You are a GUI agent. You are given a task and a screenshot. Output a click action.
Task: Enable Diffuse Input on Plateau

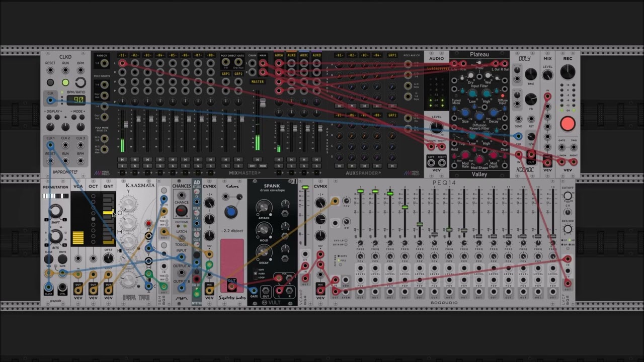503,96
